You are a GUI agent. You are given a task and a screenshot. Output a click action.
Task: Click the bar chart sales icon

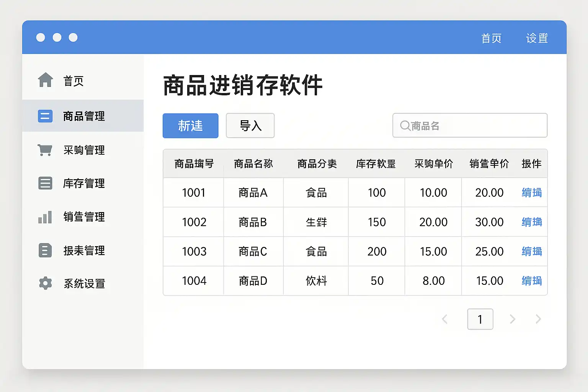(x=45, y=217)
